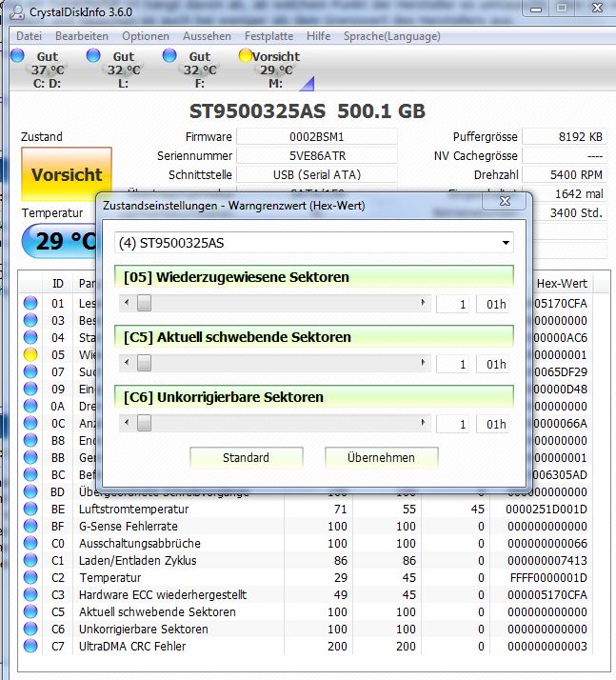Open the Festplatte menu
Screen dimensions: 616x680
[268, 36]
